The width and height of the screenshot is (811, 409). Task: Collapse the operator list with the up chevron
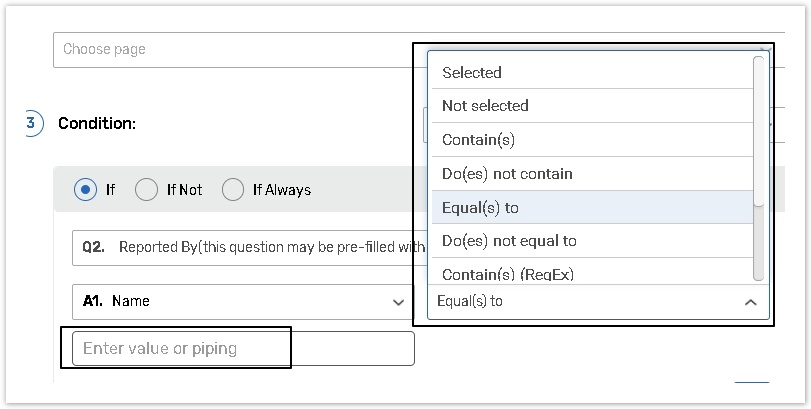(751, 302)
